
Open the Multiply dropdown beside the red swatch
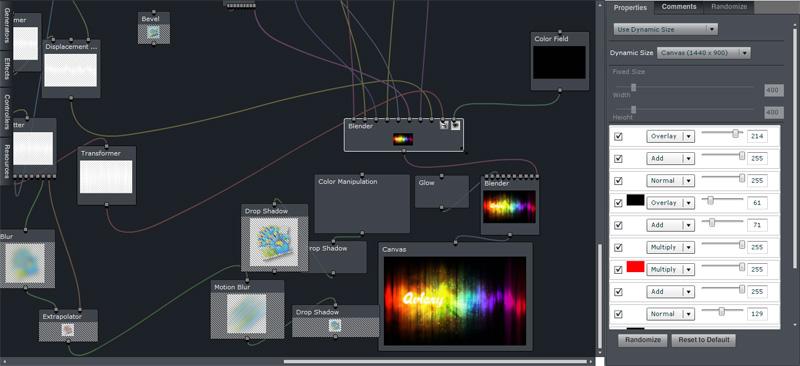[x=670, y=270]
